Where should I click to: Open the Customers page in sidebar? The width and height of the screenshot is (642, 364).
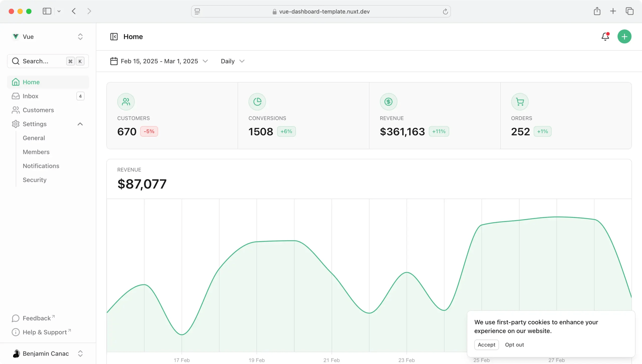tap(38, 110)
